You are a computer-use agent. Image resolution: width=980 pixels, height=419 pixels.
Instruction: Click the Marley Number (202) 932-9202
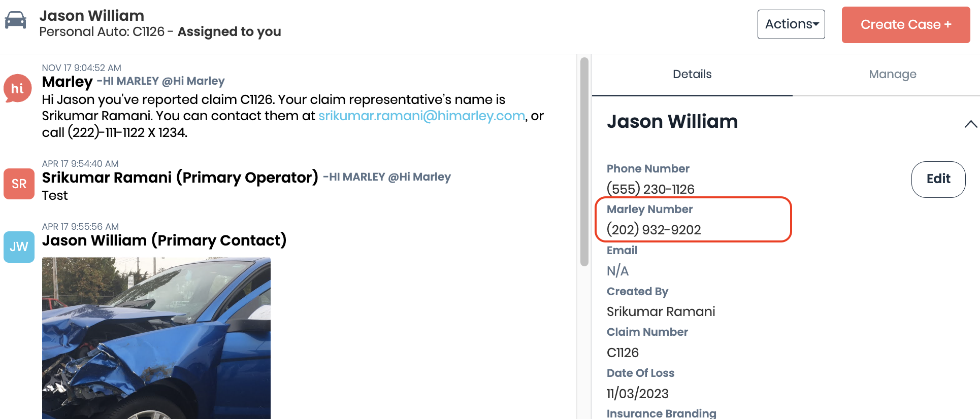click(654, 230)
